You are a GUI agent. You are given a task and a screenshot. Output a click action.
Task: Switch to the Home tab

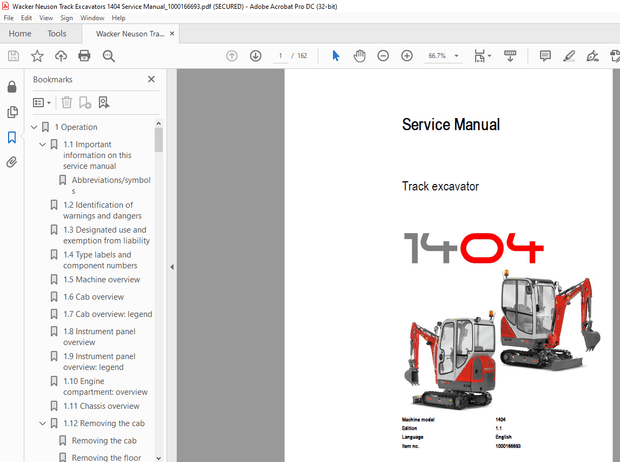coord(20,34)
